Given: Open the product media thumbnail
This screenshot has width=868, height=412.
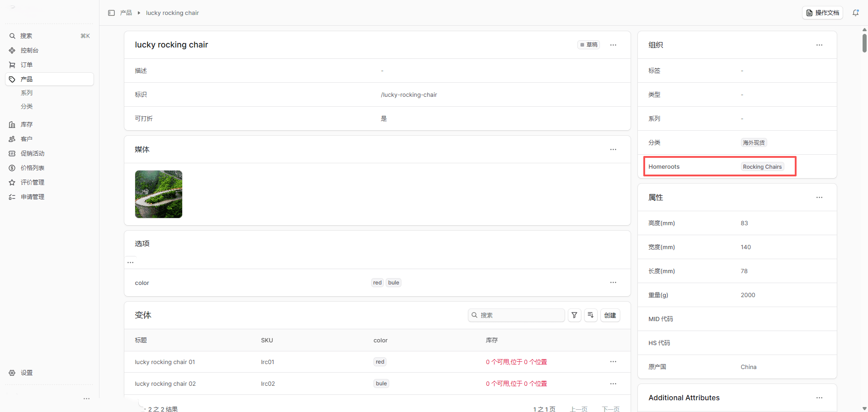Looking at the screenshot, I should 159,194.
